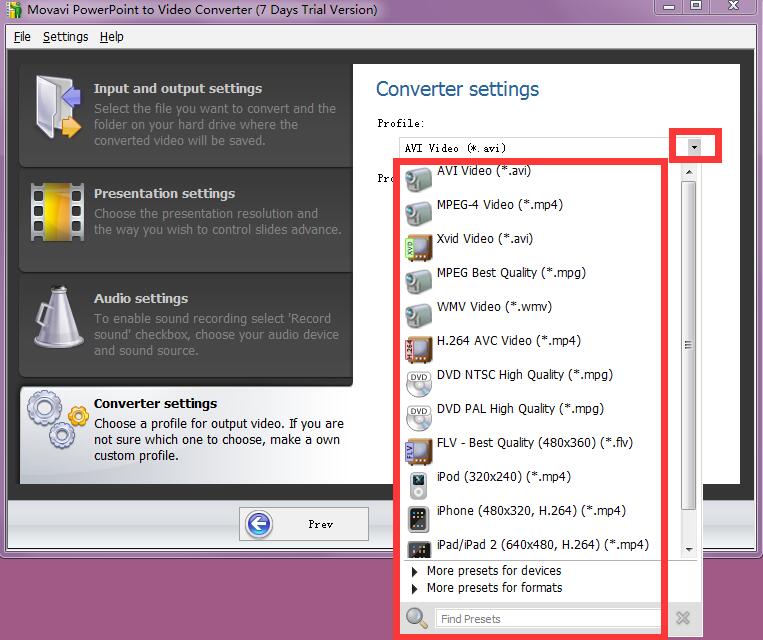Click the Find Presets search field
Screen dimensions: 763x640
[x=548, y=618]
